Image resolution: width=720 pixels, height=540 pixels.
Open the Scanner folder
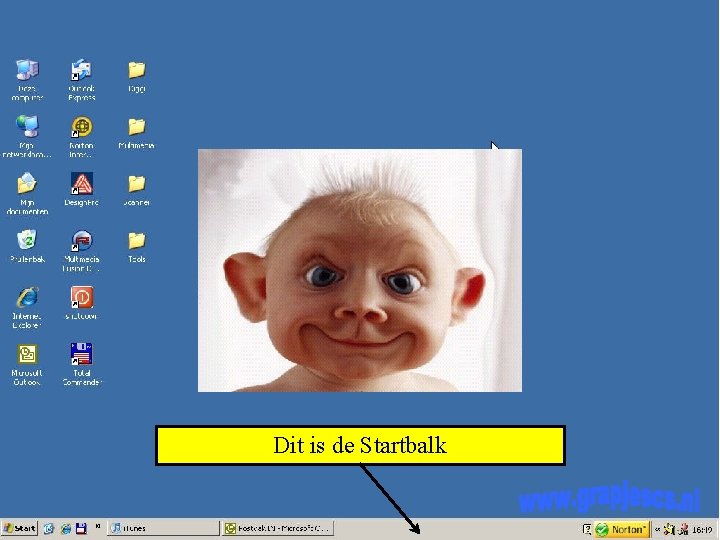[x=136, y=189]
